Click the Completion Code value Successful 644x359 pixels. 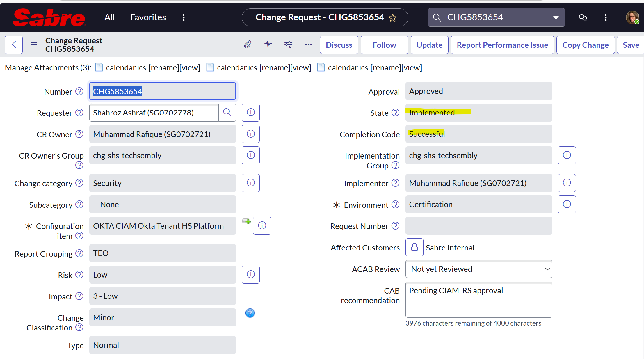(x=427, y=134)
